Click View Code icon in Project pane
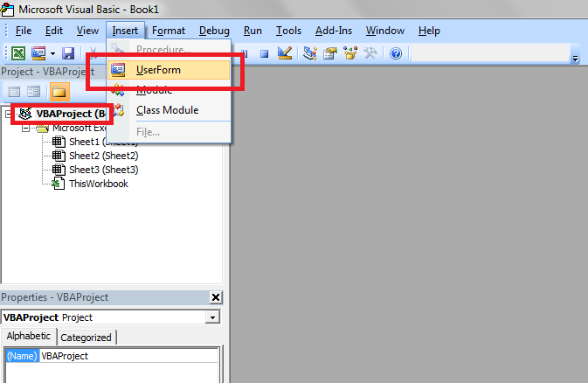Screen dimensions: 588x383 [14, 92]
